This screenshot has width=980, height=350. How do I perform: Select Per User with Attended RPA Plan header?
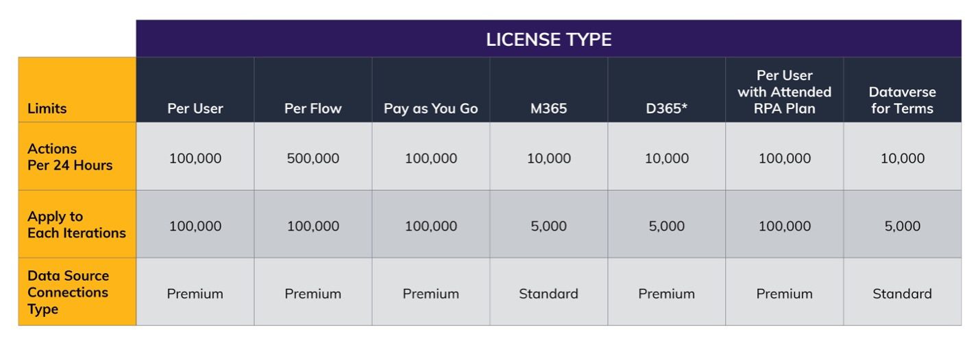coord(784,92)
